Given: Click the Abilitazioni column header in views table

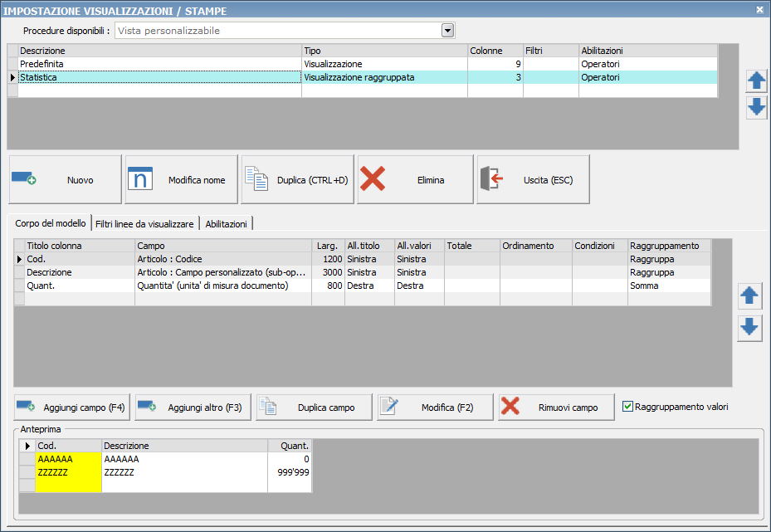Looking at the screenshot, I should (x=648, y=51).
